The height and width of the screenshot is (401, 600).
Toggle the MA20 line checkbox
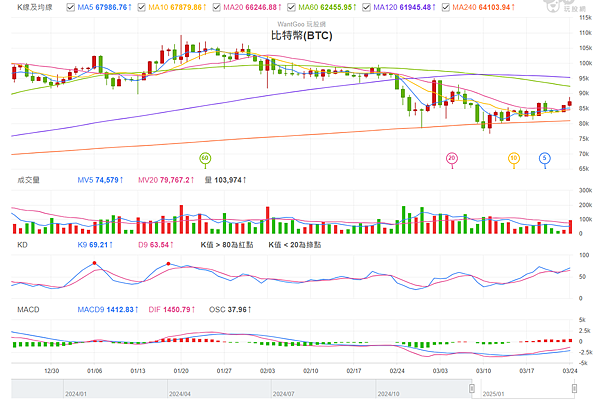click(x=217, y=7)
